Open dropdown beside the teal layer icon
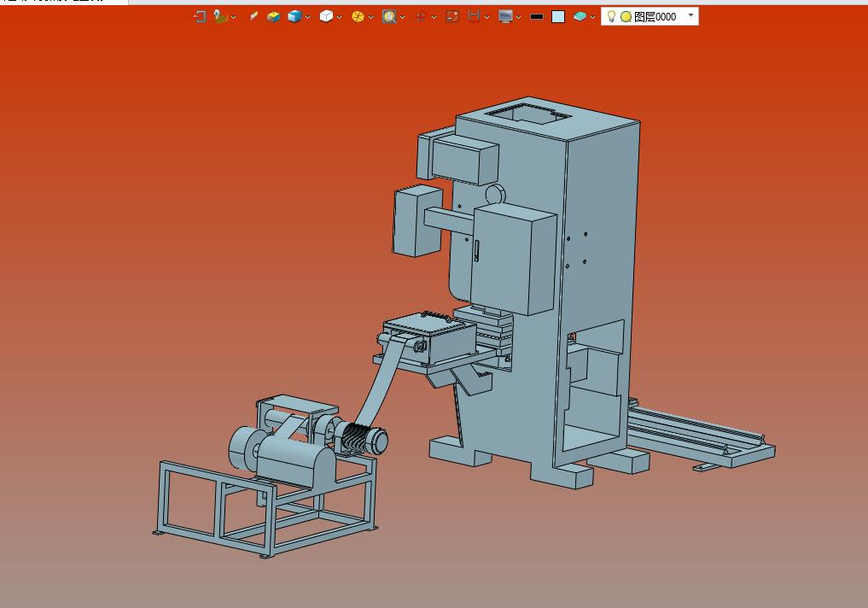This screenshot has height=608, width=868. pyautogui.click(x=593, y=17)
